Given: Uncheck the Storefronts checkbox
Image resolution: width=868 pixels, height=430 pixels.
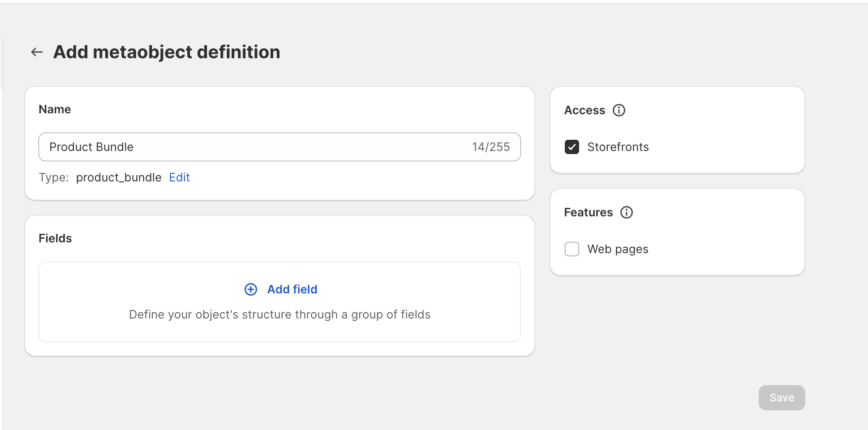Looking at the screenshot, I should coord(572,147).
